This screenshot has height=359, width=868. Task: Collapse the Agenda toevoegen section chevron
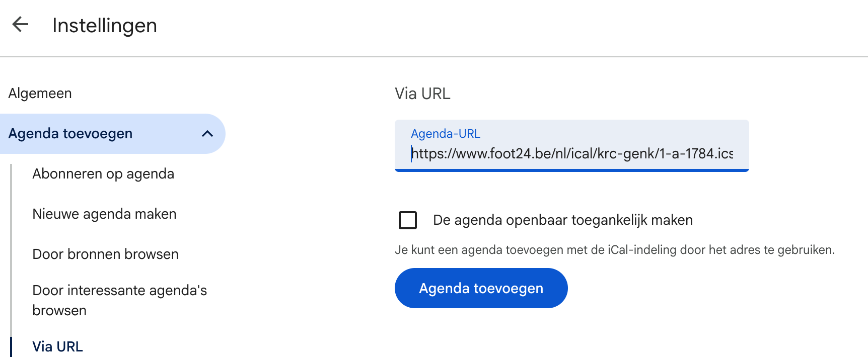pyautogui.click(x=207, y=134)
